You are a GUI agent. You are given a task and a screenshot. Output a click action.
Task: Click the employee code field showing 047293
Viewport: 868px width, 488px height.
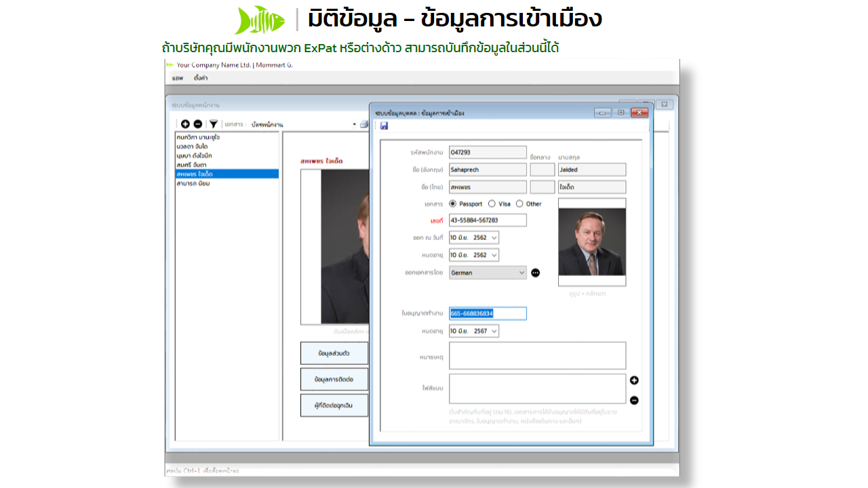click(488, 152)
